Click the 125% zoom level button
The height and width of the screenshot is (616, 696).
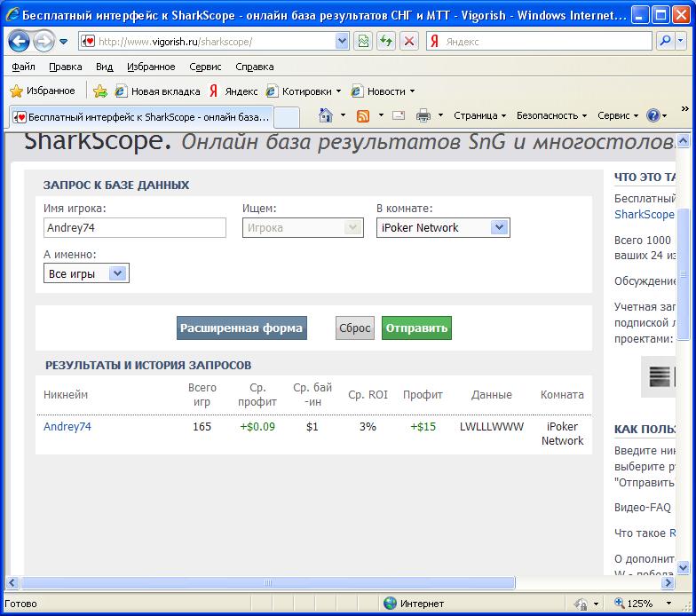point(634,604)
